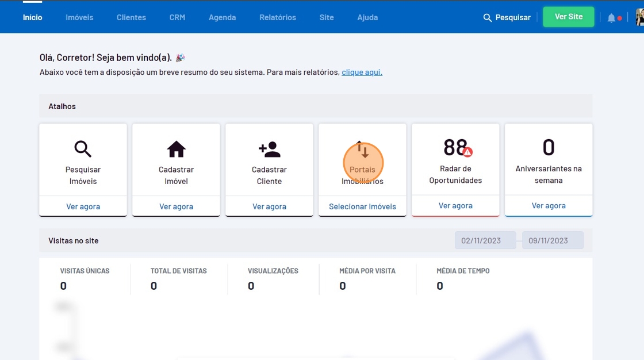Click the red alert badge on Radar de Oportunidades
Screen dimensions: 644x360
[x=467, y=152]
